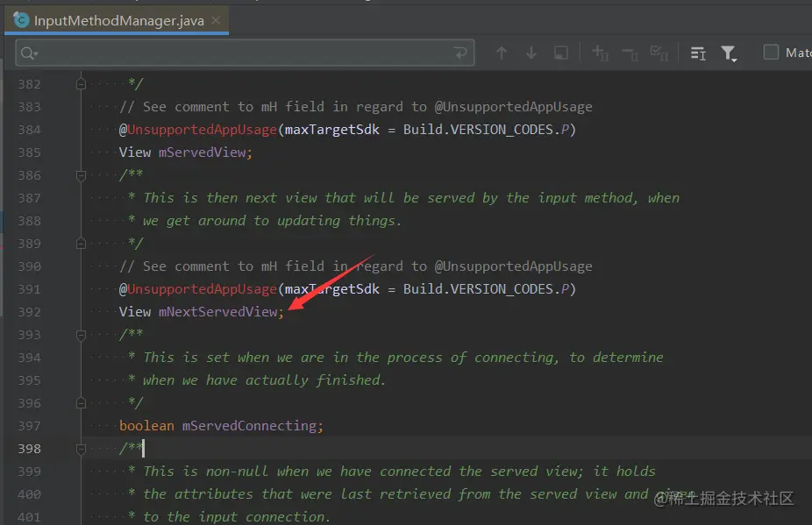The width and height of the screenshot is (812, 525).
Task: Toggle fold marker at line 396
Action: click(x=81, y=403)
